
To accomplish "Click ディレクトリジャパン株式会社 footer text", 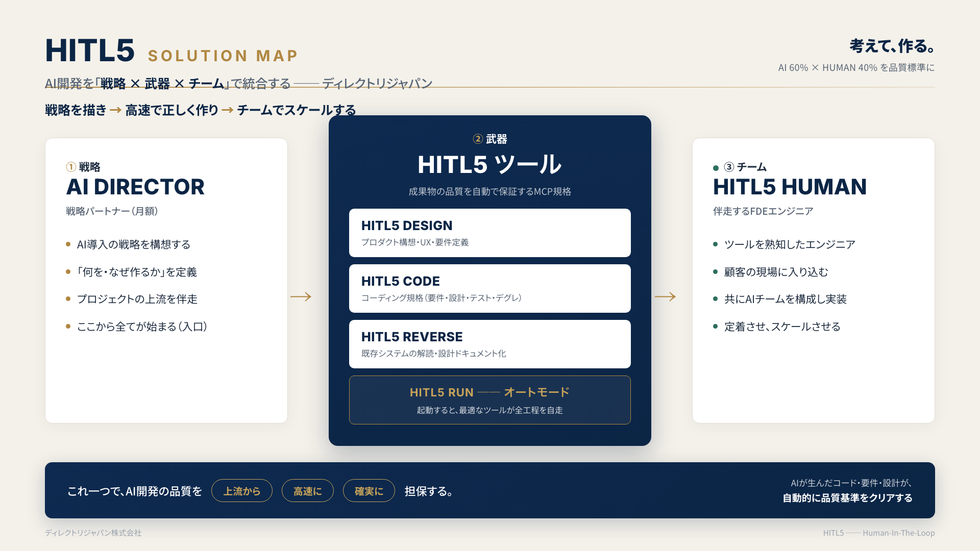I will coord(93,533).
